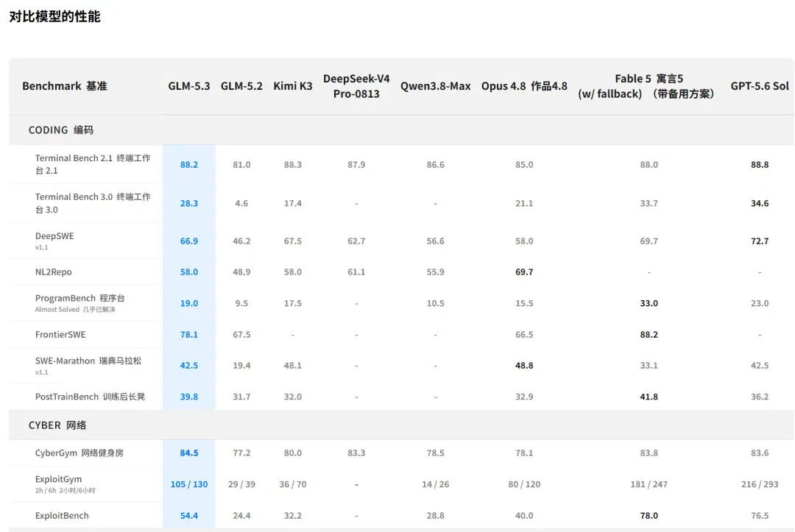This screenshot has width=795, height=532.
Task: Click Kimi K3 DeepSWE score 67.5
Action: pyautogui.click(x=292, y=241)
